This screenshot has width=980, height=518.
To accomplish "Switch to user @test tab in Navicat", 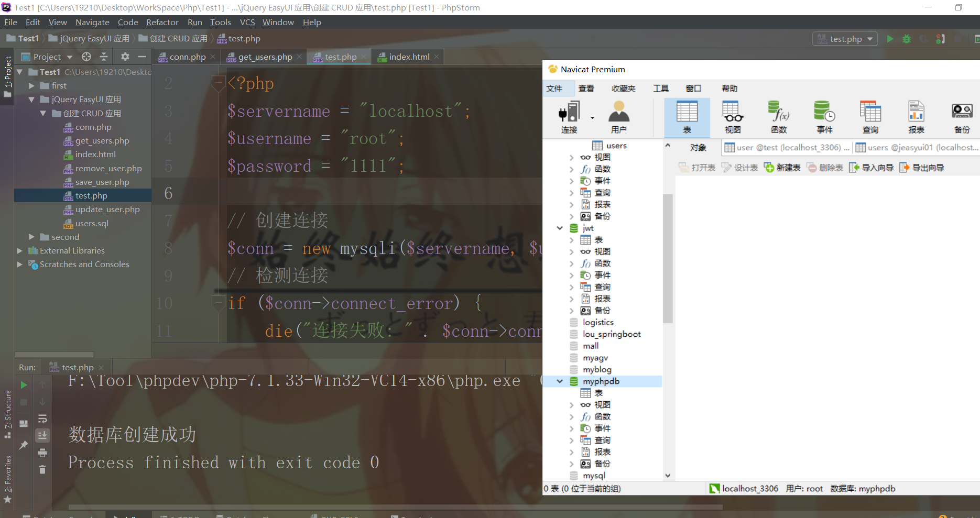I will (787, 148).
